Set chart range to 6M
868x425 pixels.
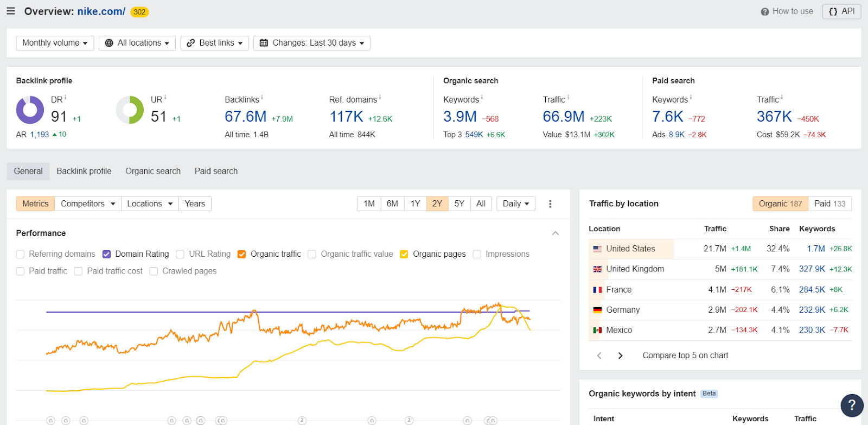(x=393, y=204)
